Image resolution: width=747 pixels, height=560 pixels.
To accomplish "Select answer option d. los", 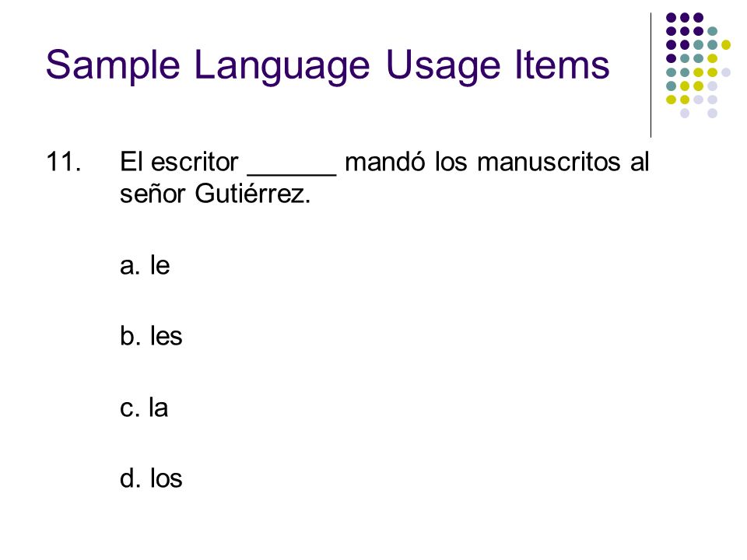I will tap(151, 478).
